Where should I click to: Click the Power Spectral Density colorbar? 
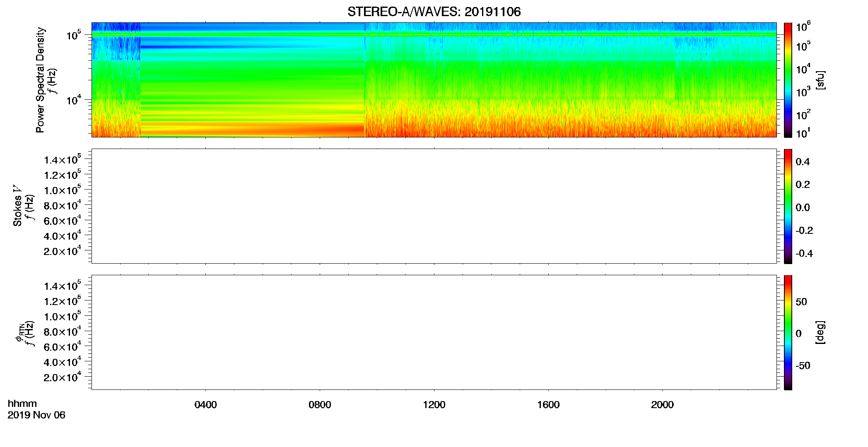click(788, 80)
